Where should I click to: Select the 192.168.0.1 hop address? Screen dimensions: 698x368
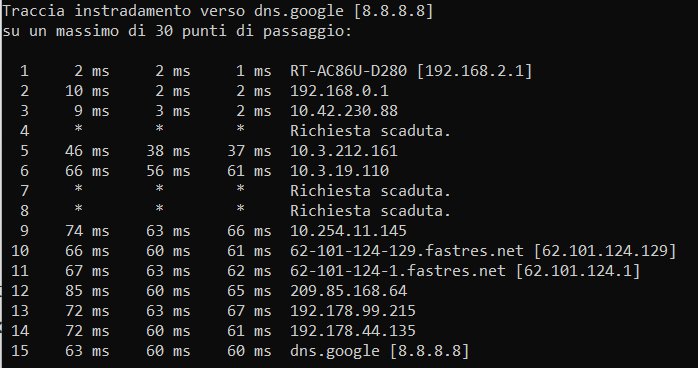pyautogui.click(x=339, y=91)
